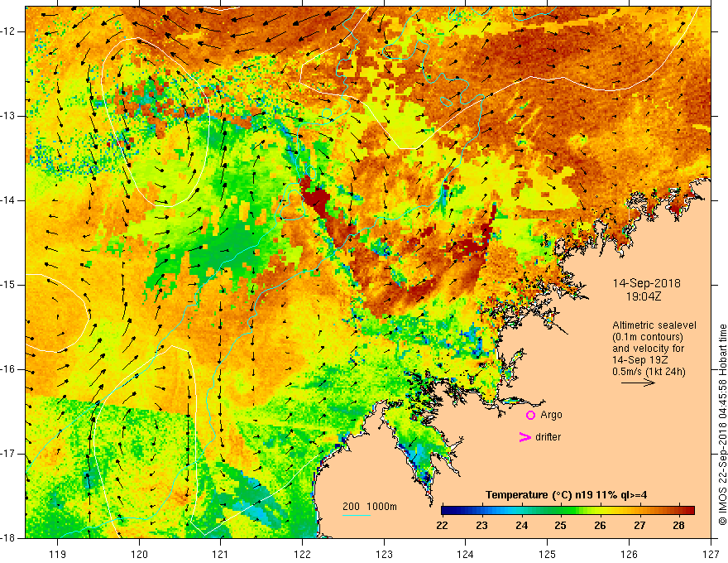The height and width of the screenshot is (563, 728).
Task: Click the magenta drifter arrowhead legend symbol
Action: click(x=524, y=437)
